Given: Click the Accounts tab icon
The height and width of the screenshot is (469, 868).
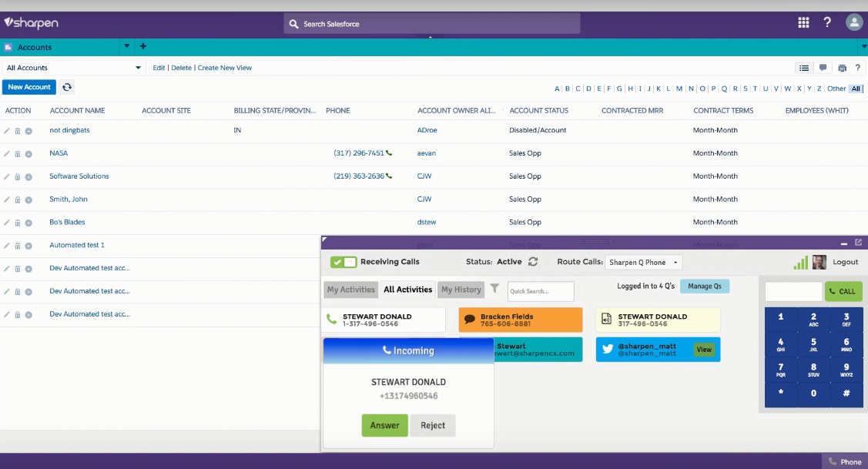Looking at the screenshot, I should pos(8,47).
